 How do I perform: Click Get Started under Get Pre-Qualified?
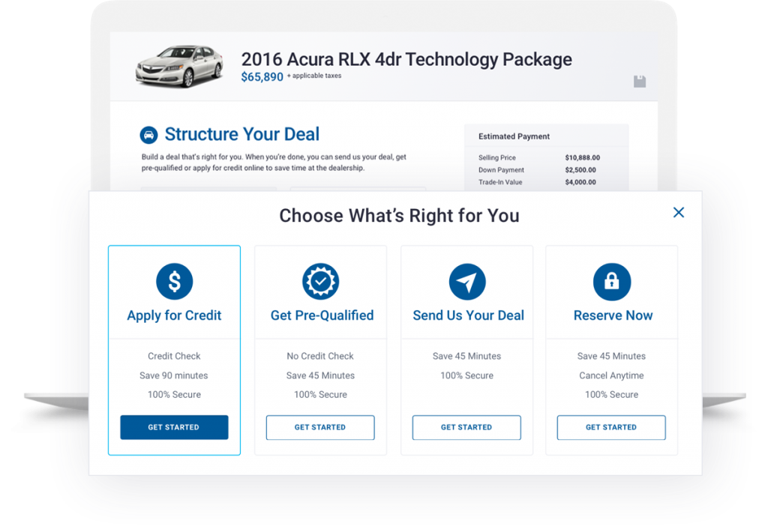(320, 427)
